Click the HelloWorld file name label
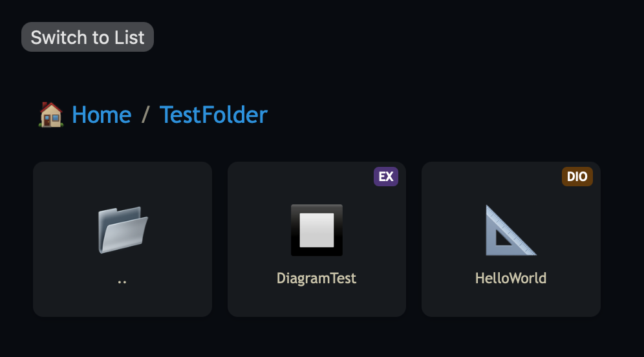 click(x=511, y=279)
